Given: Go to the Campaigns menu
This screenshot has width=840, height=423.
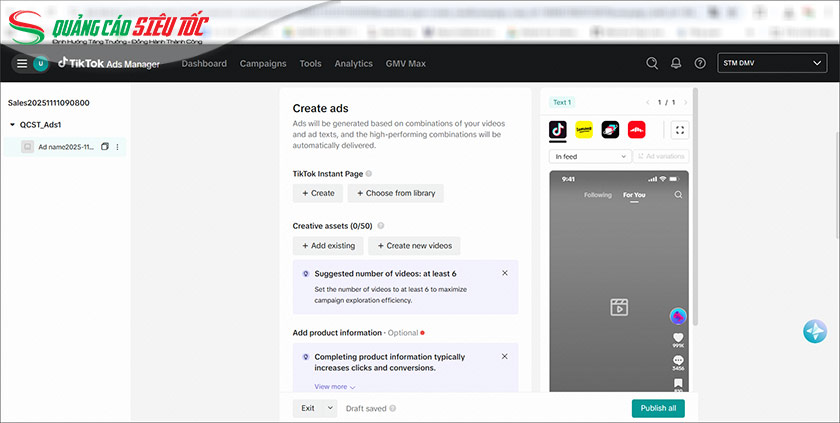Looking at the screenshot, I should [x=263, y=63].
